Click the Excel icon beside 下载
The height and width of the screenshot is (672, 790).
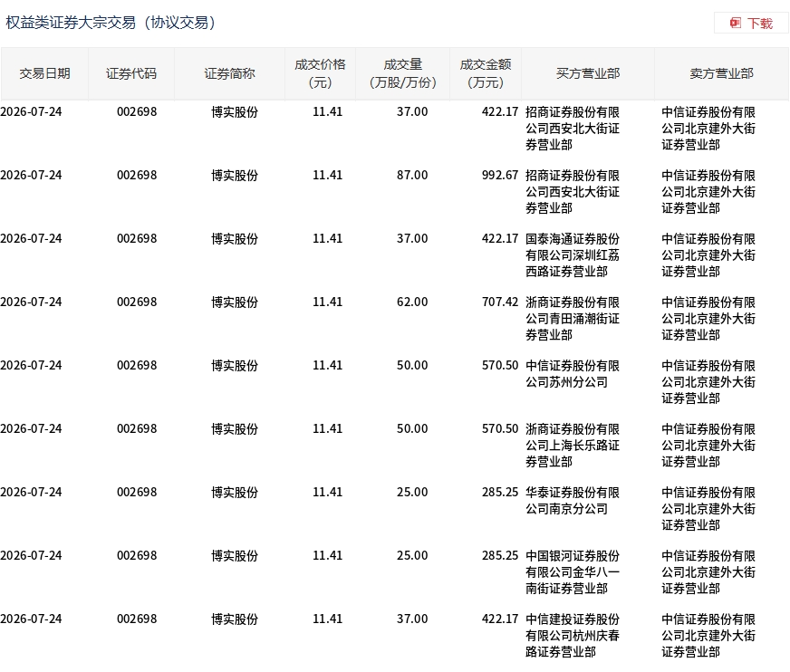(736, 24)
